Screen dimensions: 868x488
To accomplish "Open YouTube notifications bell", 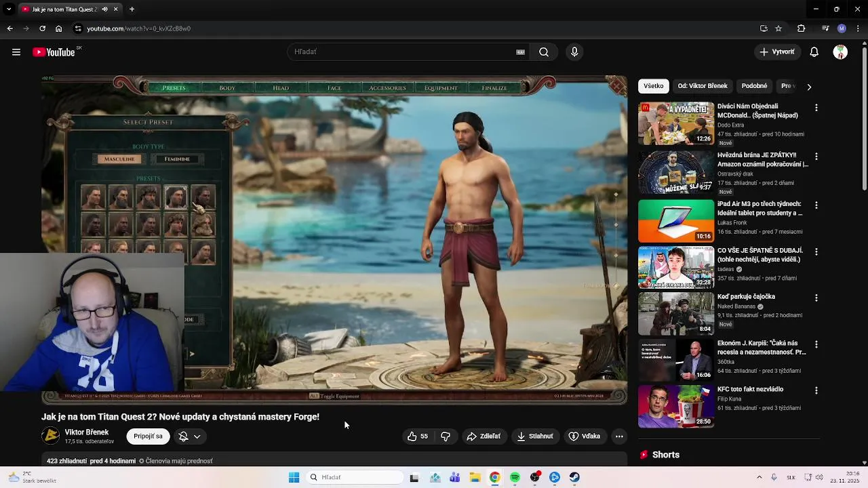I will (x=814, y=52).
